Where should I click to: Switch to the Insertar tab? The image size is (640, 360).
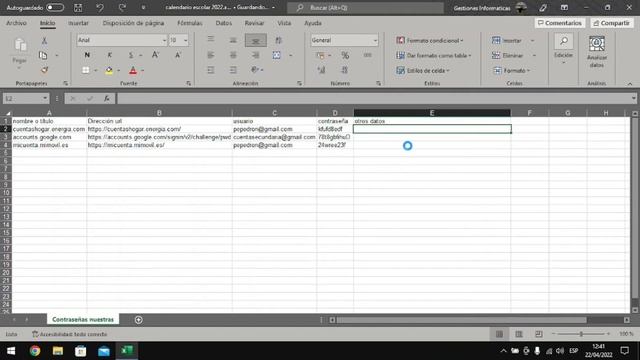click(78, 23)
